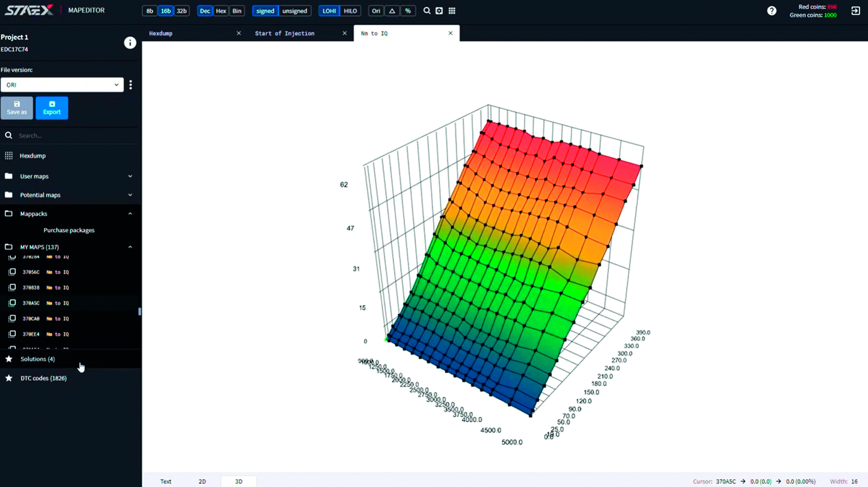This screenshot has width=868, height=487.
Task: Click the target icon next to search
Action: click(x=439, y=11)
